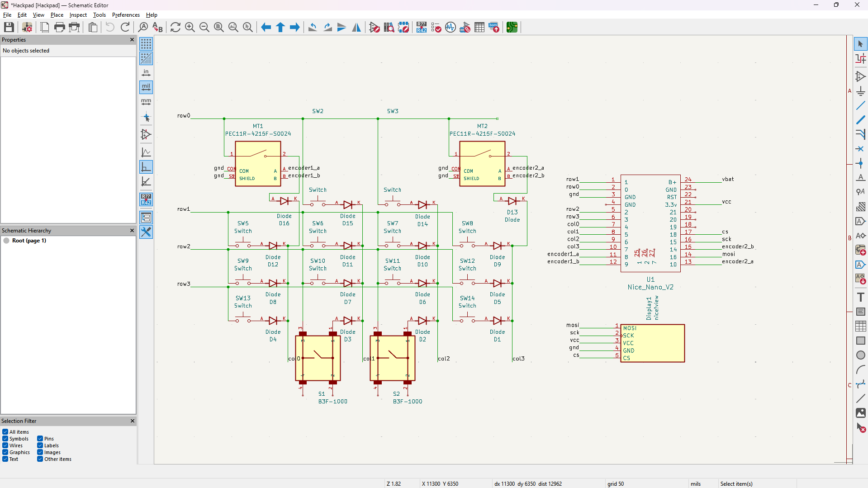Refresh the schematic view
The width and height of the screenshot is (868, 488).
tap(175, 27)
